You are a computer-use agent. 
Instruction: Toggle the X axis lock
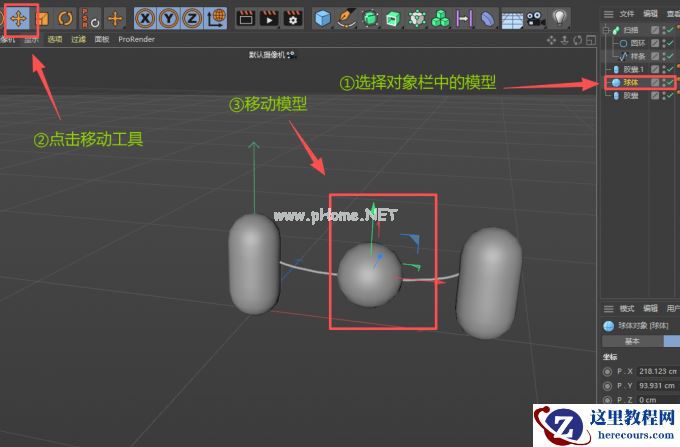145,19
